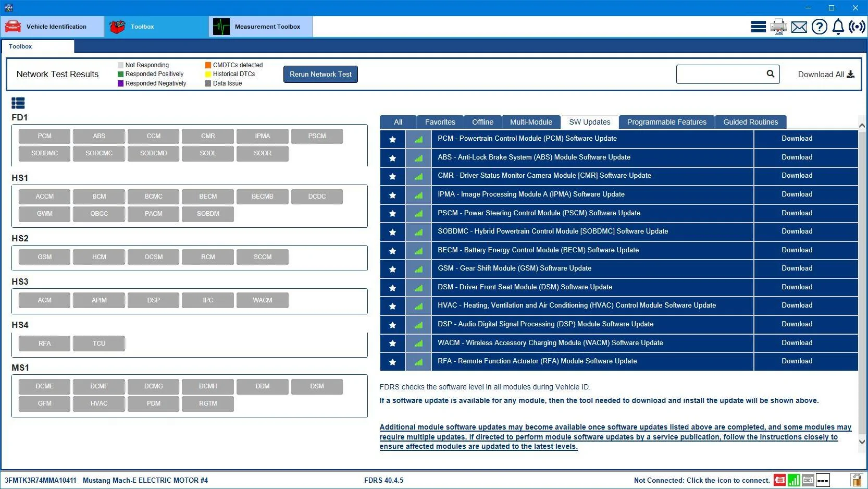The image size is (868, 489).
Task: Click the printer icon
Action: pos(779,27)
